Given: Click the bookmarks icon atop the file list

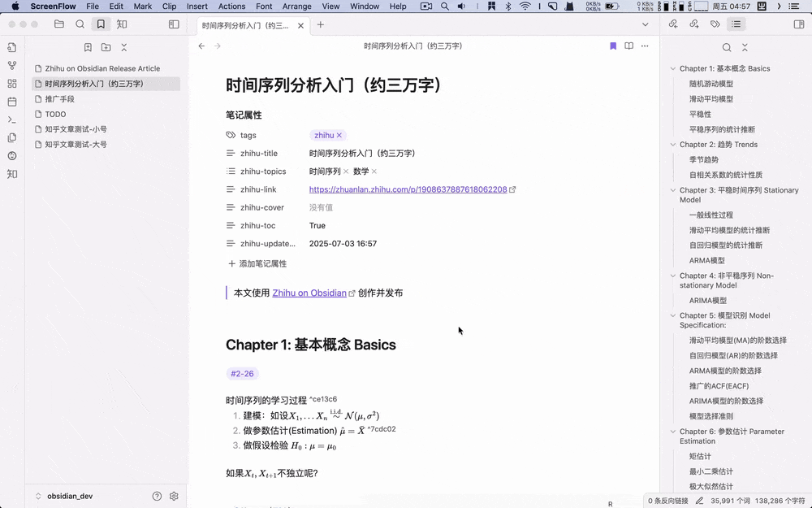Looking at the screenshot, I should pyautogui.click(x=88, y=48).
